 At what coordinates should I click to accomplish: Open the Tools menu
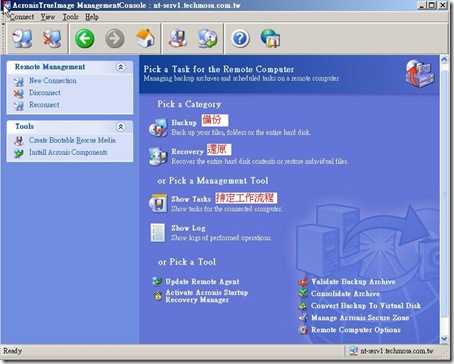click(x=70, y=17)
